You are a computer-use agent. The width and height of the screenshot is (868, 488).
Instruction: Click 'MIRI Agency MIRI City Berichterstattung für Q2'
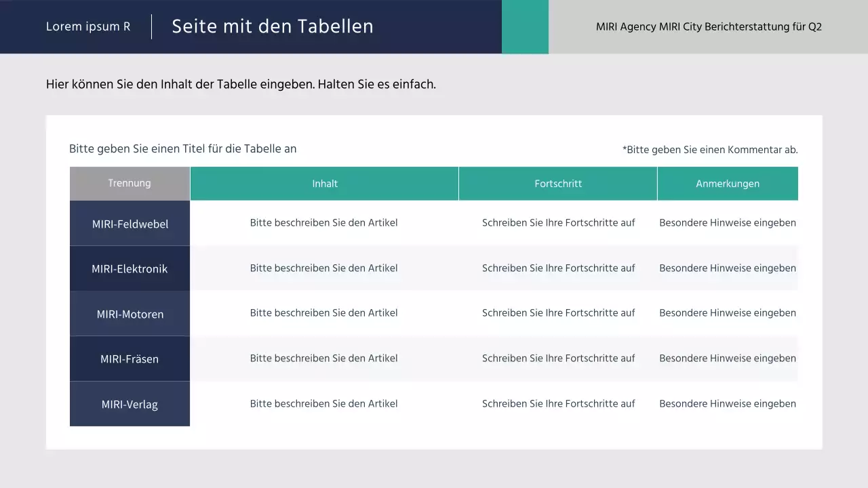709,26
